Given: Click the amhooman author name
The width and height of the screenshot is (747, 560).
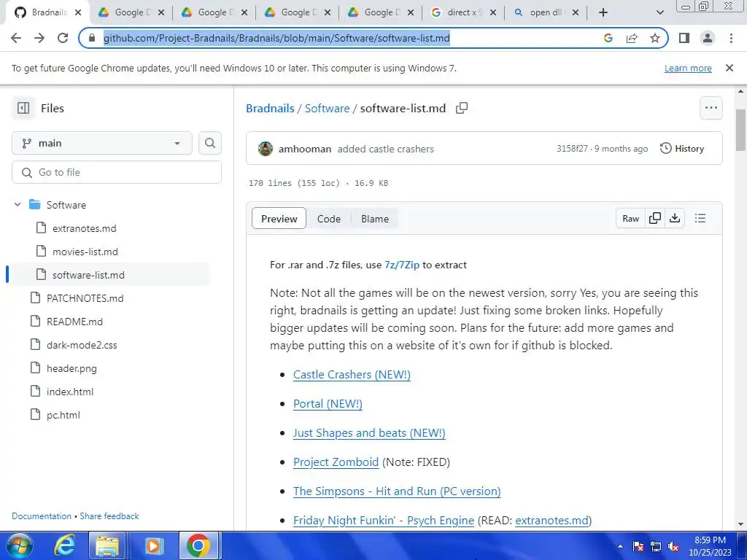Looking at the screenshot, I should coord(305,149).
